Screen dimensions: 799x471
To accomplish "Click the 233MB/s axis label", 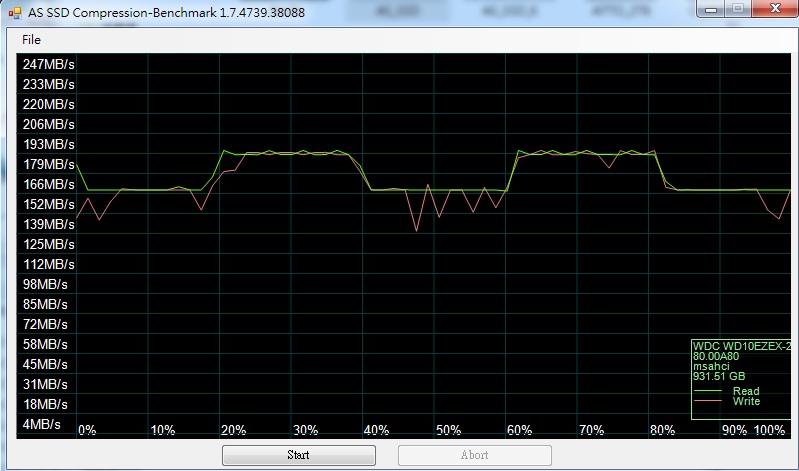I will (48, 84).
